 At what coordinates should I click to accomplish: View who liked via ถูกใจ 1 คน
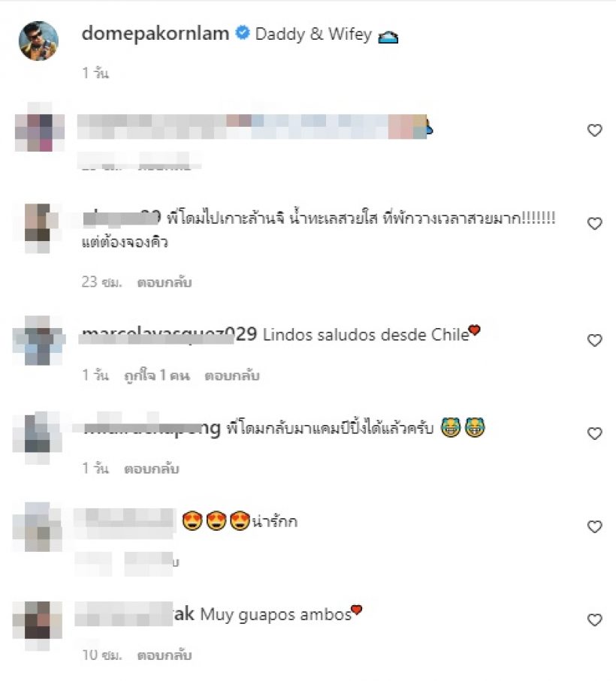click(x=157, y=375)
